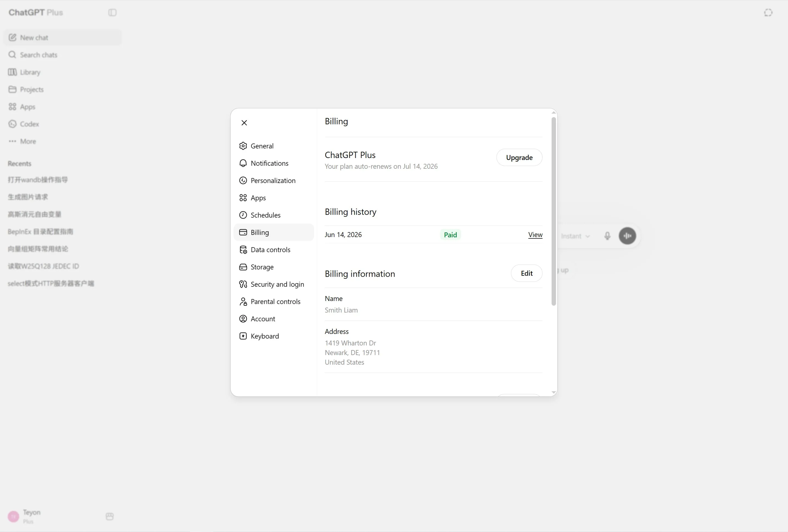The image size is (788, 532).
Task: Open the recent chat 读取W25Q128 JEDEC ID
Action: pyautogui.click(x=62, y=266)
